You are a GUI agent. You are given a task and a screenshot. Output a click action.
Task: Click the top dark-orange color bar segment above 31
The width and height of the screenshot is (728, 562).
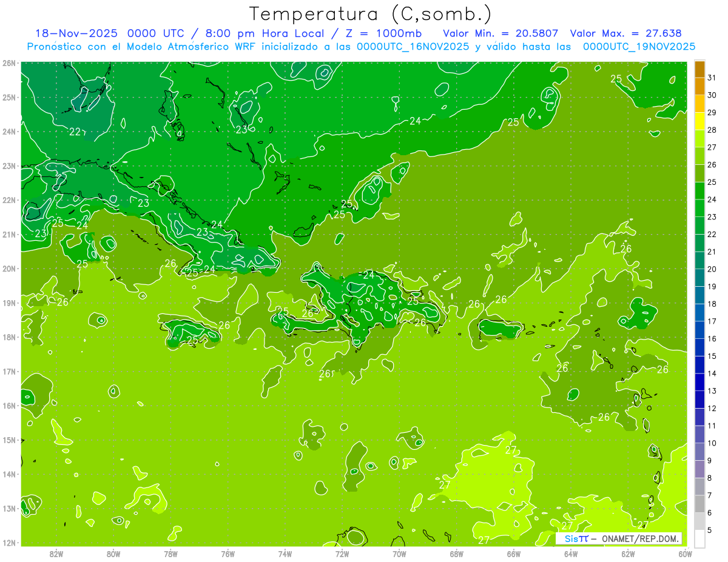coord(699,69)
